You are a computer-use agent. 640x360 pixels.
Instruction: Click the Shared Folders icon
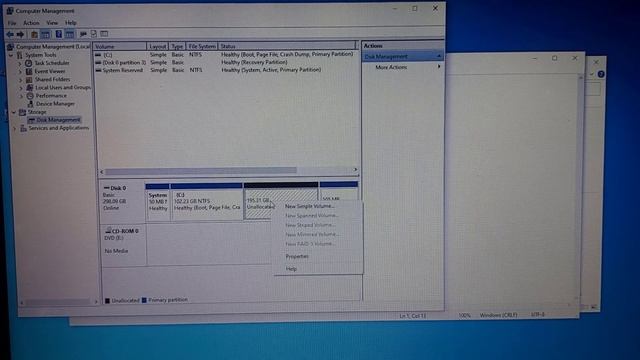coord(29,80)
